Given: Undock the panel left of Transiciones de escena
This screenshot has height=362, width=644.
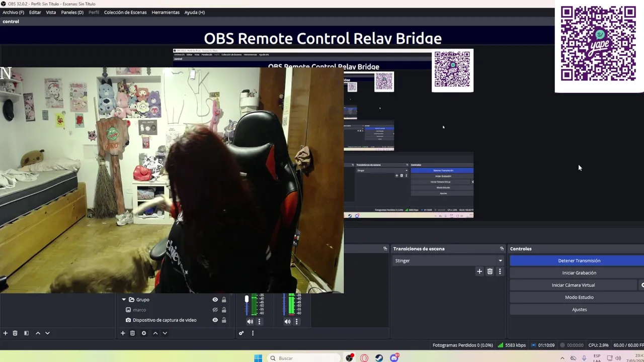Looking at the screenshot, I should coord(385,249).
